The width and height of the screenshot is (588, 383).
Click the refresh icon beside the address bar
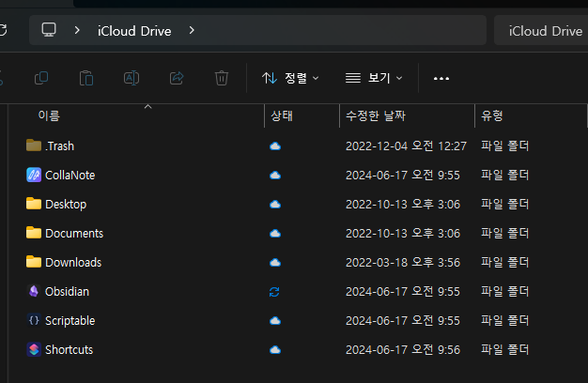[x=3, y=30]
